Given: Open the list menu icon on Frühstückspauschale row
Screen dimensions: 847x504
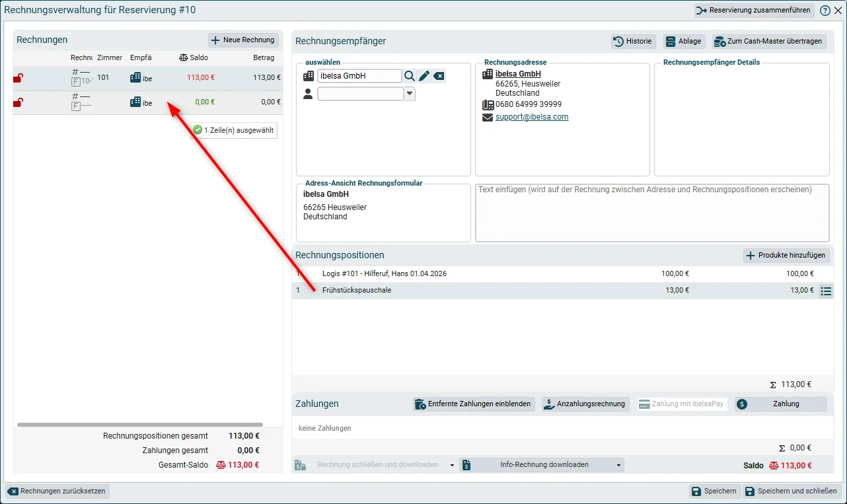Looking at the screenshot, I should [x=825, y=291].
